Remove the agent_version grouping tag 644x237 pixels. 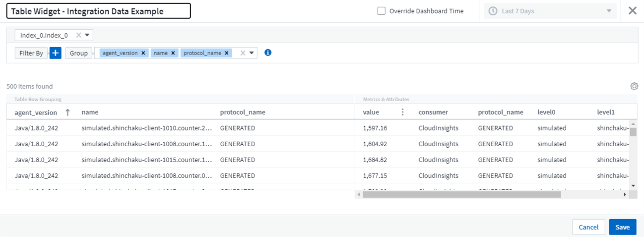point(143,53)
